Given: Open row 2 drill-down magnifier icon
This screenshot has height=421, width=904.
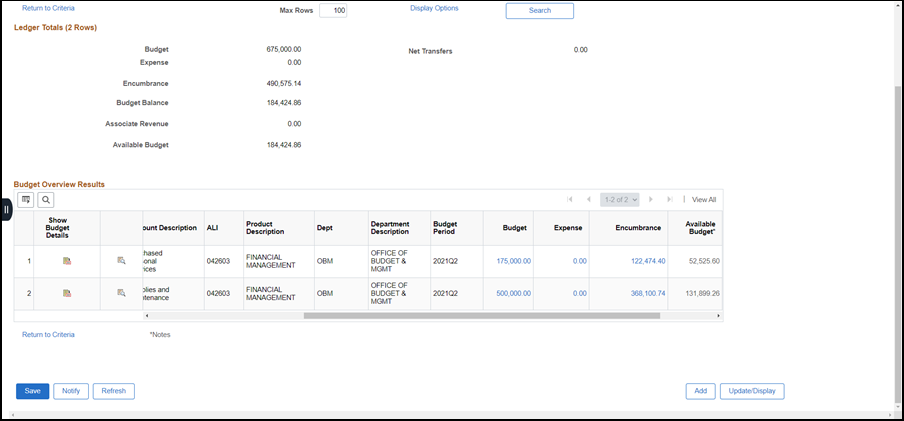Looking at the screenshot, I should 121,293.
